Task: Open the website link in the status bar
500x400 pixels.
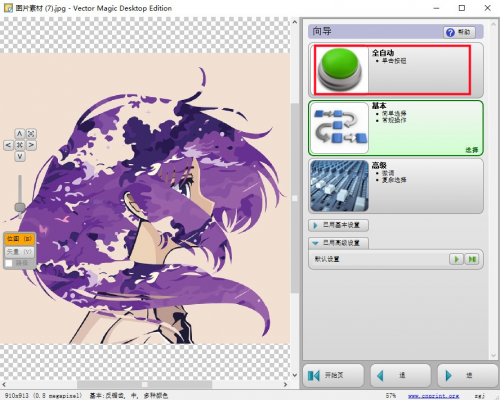Action: pos(433,396)
